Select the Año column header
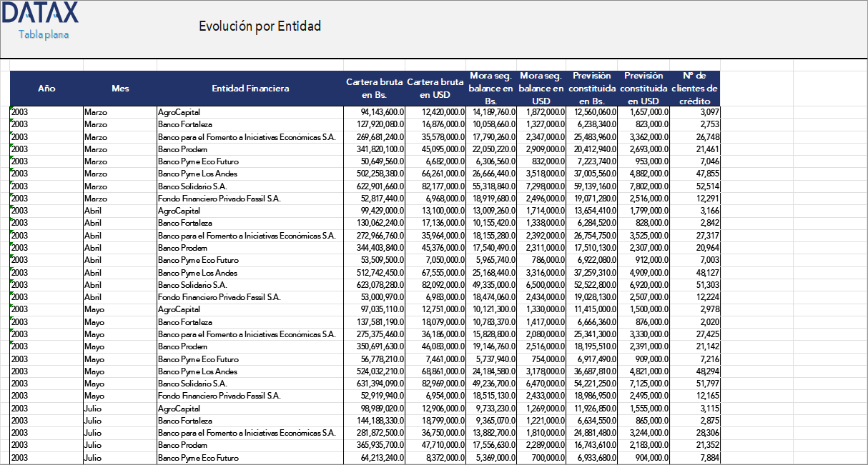This screenshot has height=465, width=868. (46, 89)
